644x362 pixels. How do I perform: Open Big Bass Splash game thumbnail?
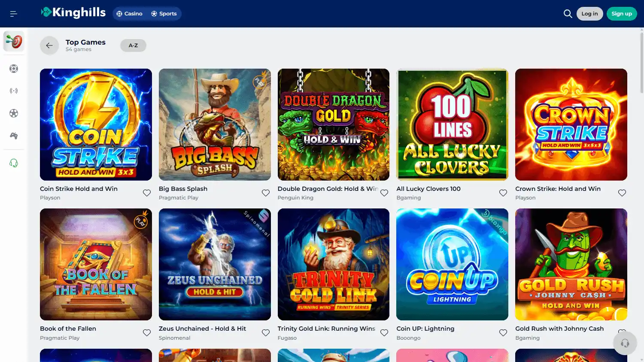(215, 124)
